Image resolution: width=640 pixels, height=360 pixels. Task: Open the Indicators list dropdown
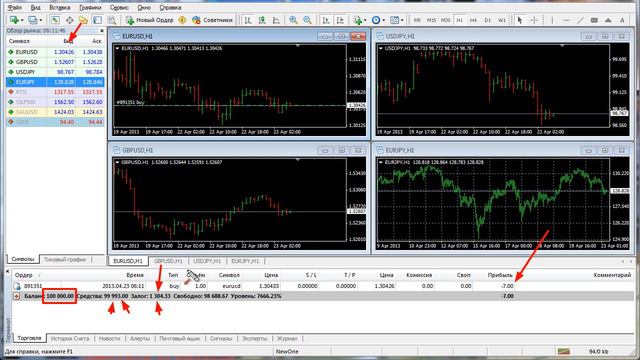359,20
